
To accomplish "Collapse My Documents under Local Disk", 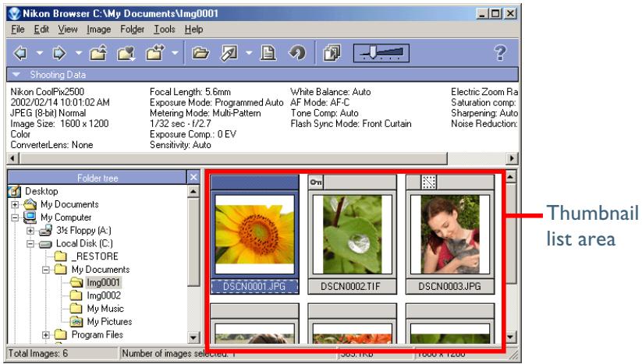I will coord(46,270).
